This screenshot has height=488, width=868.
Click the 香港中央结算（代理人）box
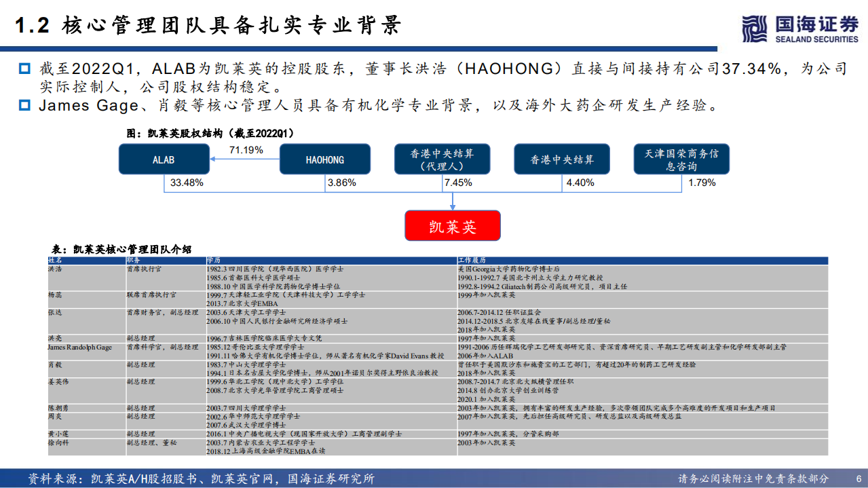coord(443,159)
